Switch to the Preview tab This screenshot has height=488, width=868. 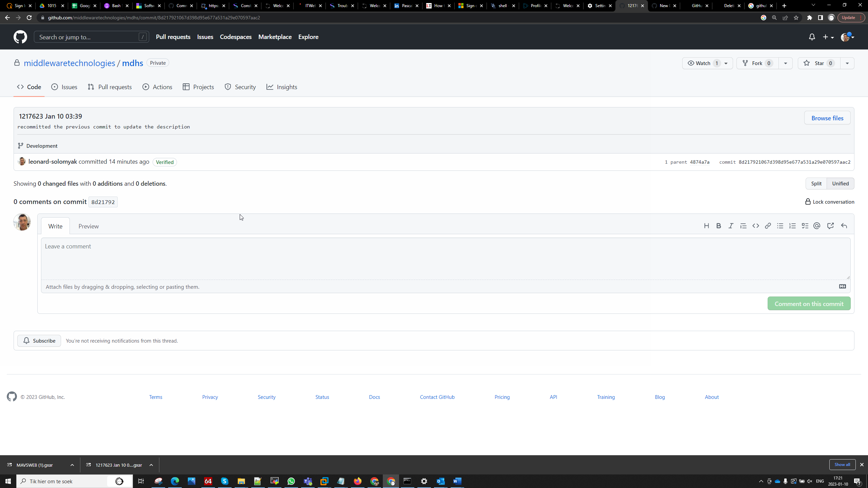(x=88, y=226)
